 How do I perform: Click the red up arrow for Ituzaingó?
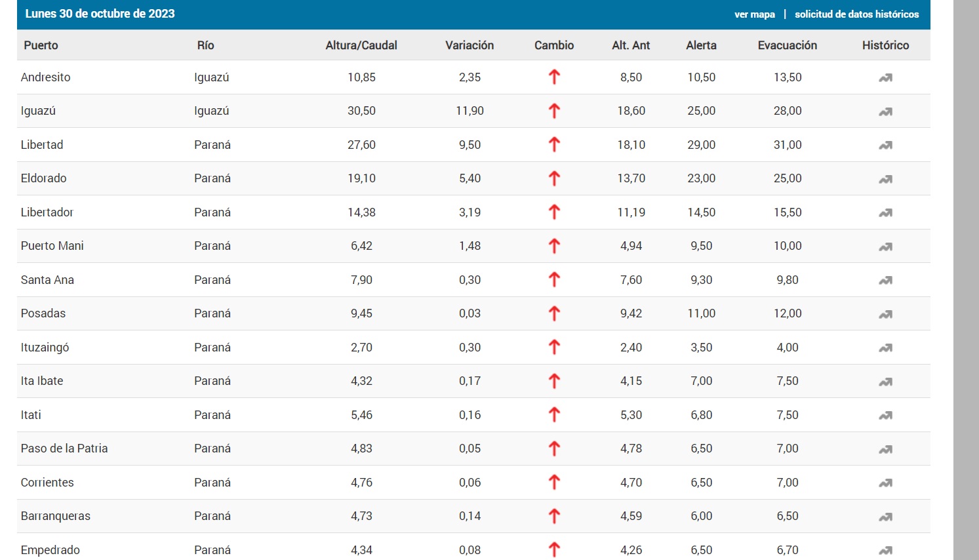pyautogui.click(x=554, y=348)
